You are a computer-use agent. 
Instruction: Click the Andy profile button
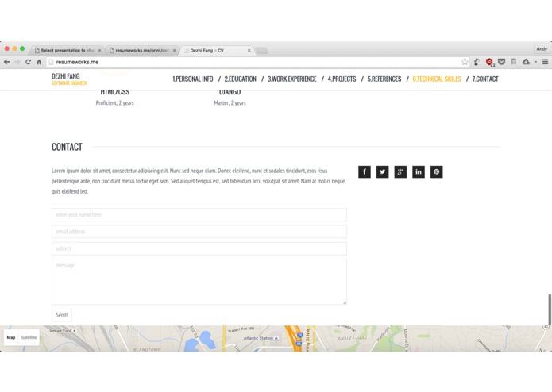pyautogui.click(x=542, y=49)
